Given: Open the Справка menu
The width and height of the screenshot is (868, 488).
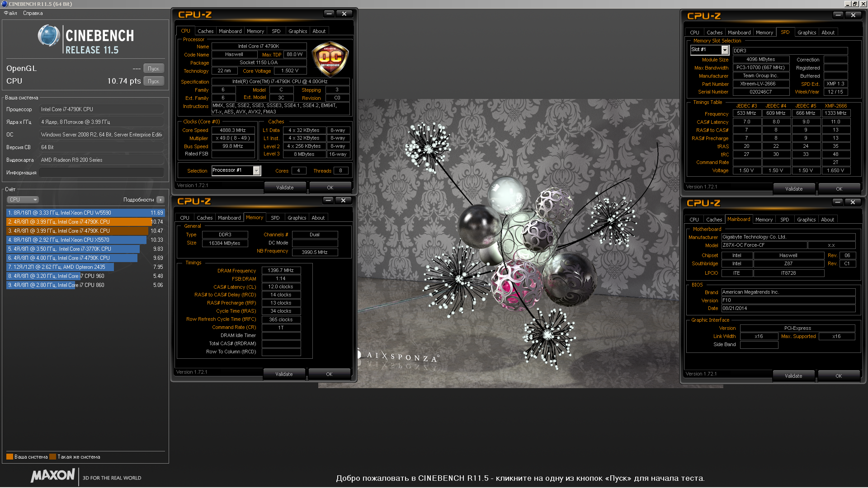Looking at the screenshot, I should pyautogui.click(x=33, y=13).
